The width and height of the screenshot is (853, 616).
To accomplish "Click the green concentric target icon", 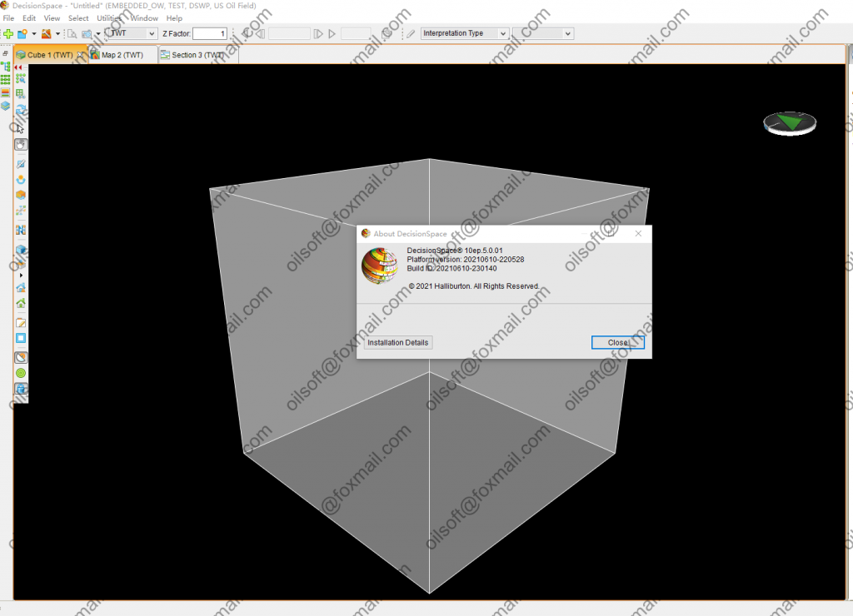I will click(x=21, y=373).
